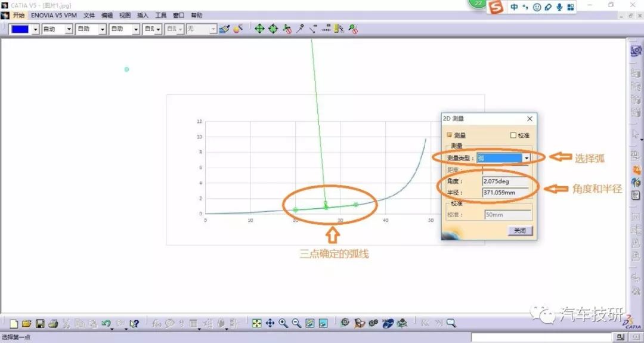Click the New file icon
This screenshot has width=644, height=343.
pyautogui.click(x=14, y=324)
